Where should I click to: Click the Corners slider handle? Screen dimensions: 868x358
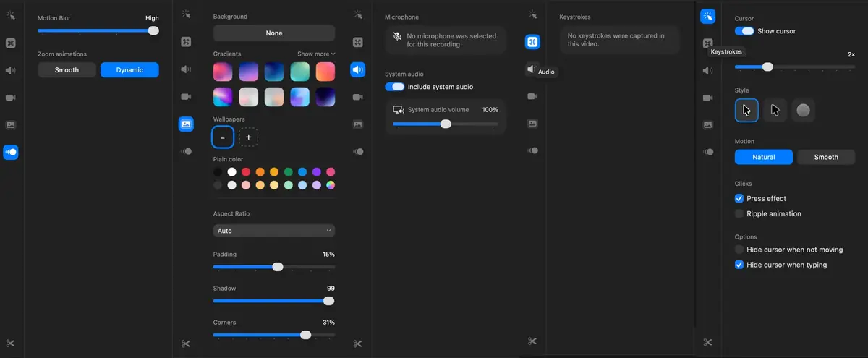pos(305,335)
